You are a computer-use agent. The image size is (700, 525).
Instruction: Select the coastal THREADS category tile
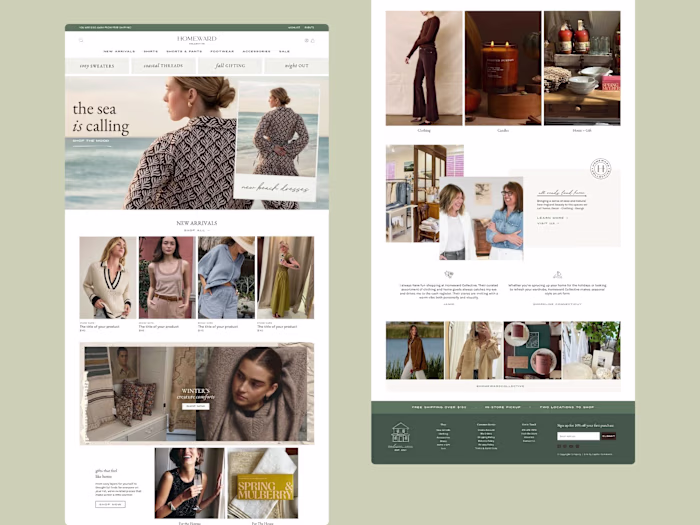tap(163, 66)
